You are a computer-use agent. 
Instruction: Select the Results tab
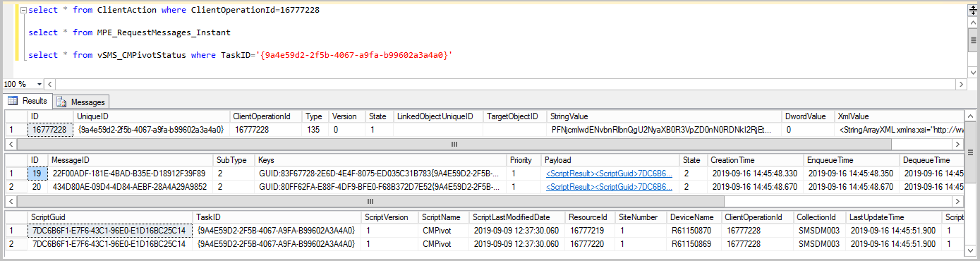(x=28, y=101)
